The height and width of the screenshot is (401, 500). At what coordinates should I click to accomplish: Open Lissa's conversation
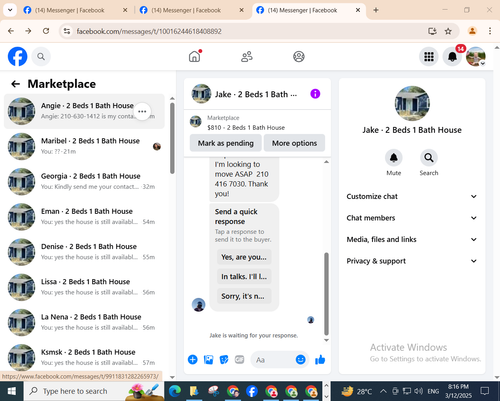[x=84, y=287]
